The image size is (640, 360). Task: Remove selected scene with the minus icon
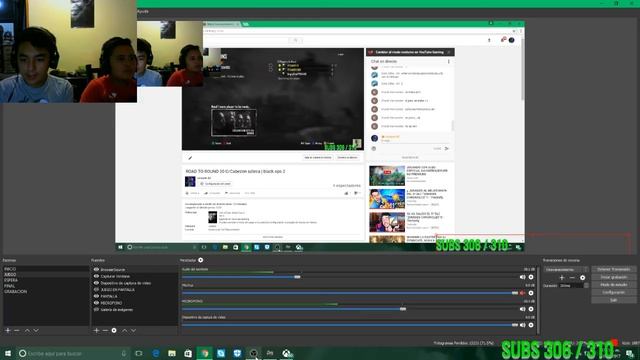[x=17, y=330]
